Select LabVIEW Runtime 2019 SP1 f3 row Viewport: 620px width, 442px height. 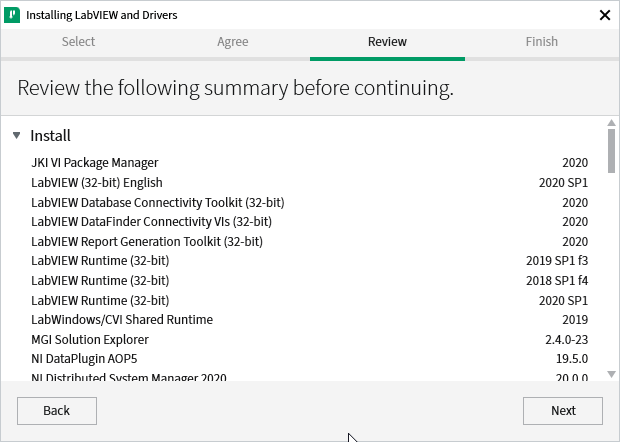pyautogui.click(x=100, y=261)
